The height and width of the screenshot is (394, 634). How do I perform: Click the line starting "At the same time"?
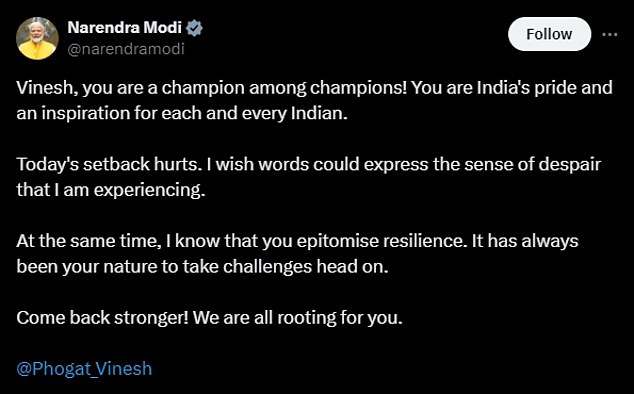297,241
